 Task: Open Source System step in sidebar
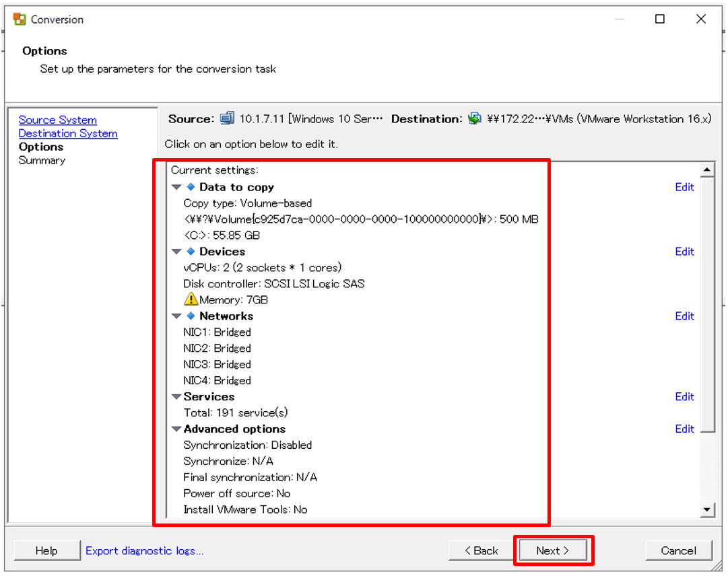tap(57, 120)
